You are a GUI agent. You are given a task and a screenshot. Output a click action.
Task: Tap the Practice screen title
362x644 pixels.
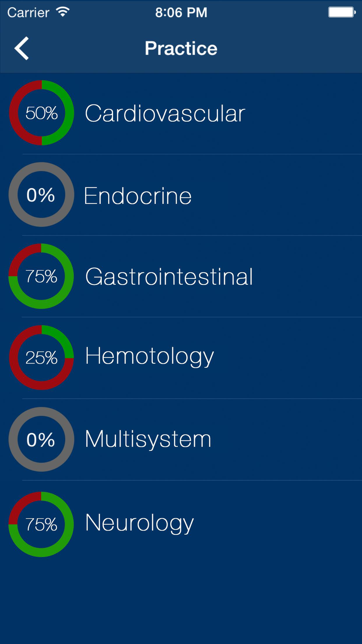(x=181, y=48)
